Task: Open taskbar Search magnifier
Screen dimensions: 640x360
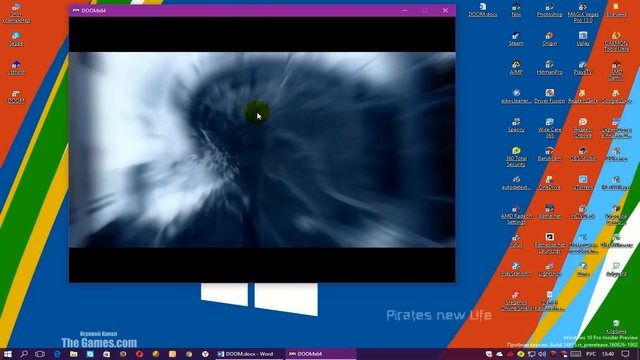Action: (24, 354)
